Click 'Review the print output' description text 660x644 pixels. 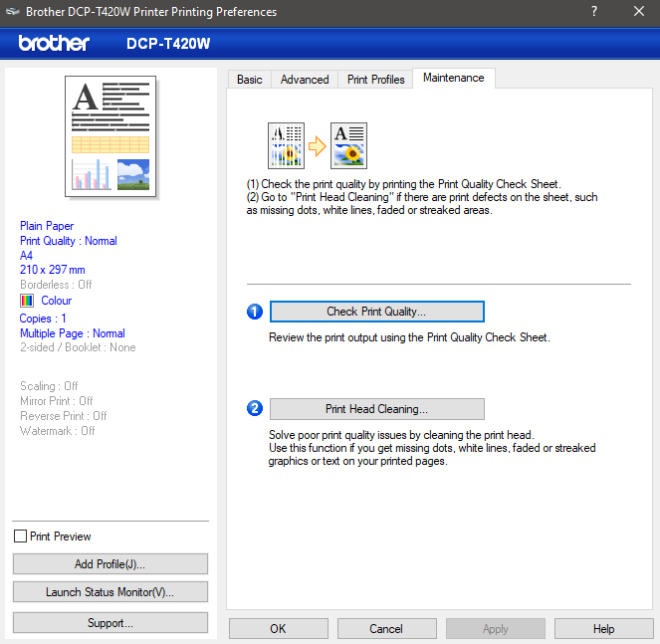(x=409, y=337)
